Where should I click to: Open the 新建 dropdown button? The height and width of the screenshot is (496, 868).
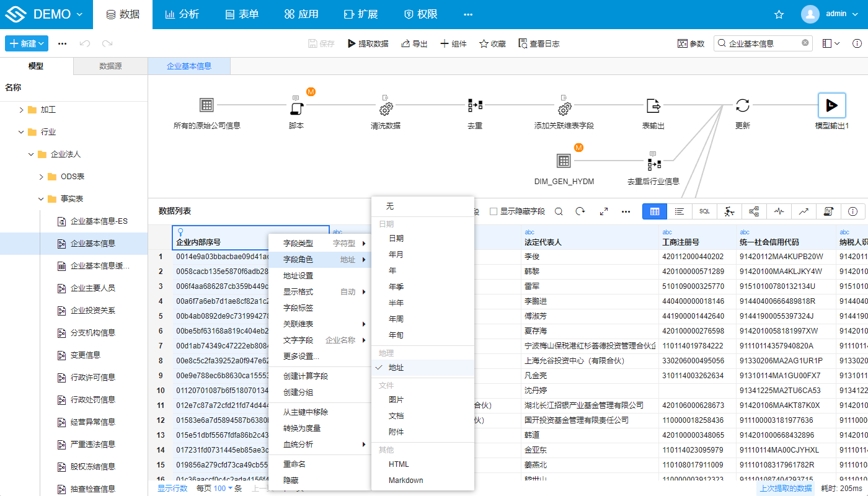pos(27,43)
